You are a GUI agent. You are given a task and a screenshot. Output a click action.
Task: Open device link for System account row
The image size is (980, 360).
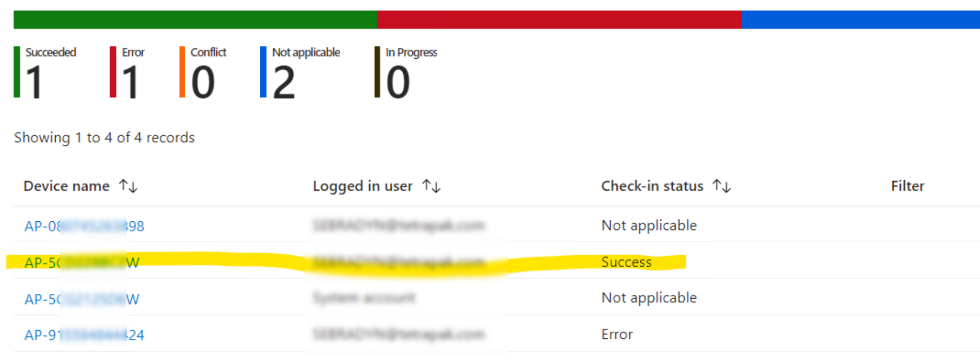pyautogui.click(x=82, y=299)
